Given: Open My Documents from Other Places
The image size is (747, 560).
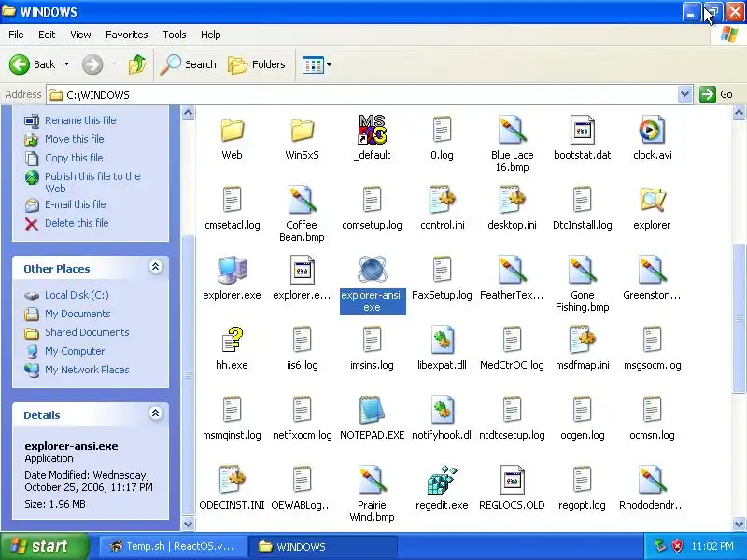Looking at the screenshot, I should click(x=78, y=314).
